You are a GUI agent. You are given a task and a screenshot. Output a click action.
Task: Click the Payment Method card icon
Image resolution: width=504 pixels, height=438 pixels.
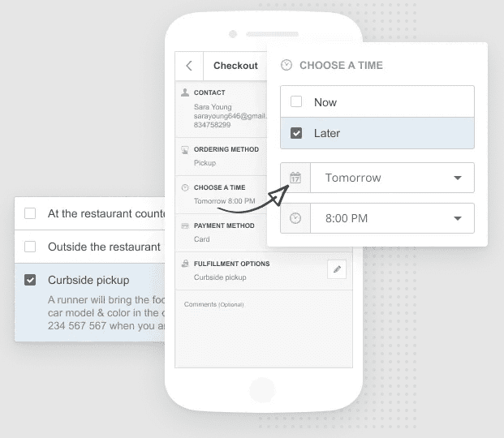click(x=185, y=226)
